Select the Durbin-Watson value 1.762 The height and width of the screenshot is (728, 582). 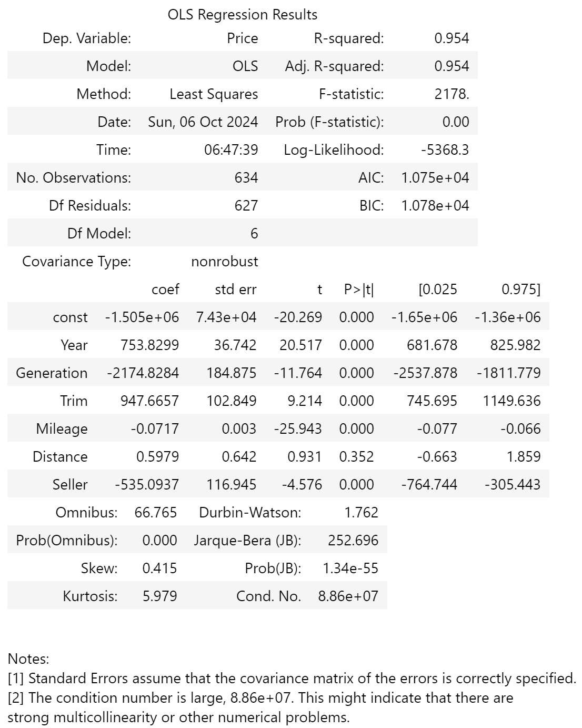click(x=361, y=513)
